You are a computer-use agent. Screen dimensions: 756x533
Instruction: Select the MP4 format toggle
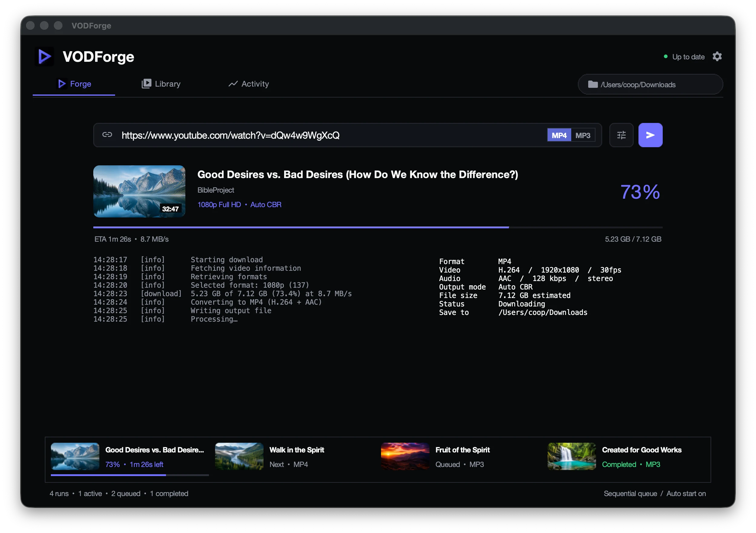pyautogui.click(x=559, y=135)
